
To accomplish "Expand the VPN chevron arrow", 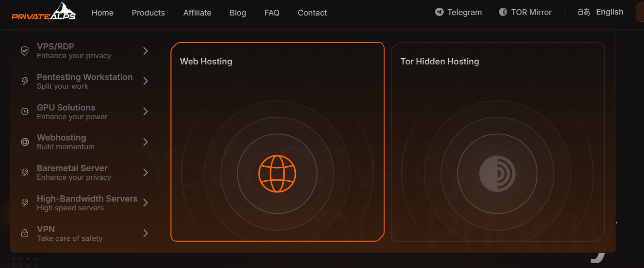I will pyautogui.click(x=145, y=233).
